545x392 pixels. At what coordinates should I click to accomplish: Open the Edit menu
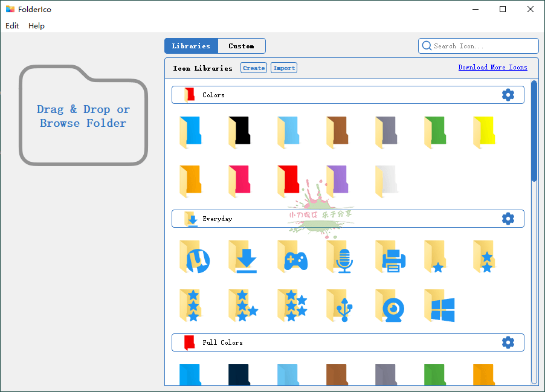point(12,26)
